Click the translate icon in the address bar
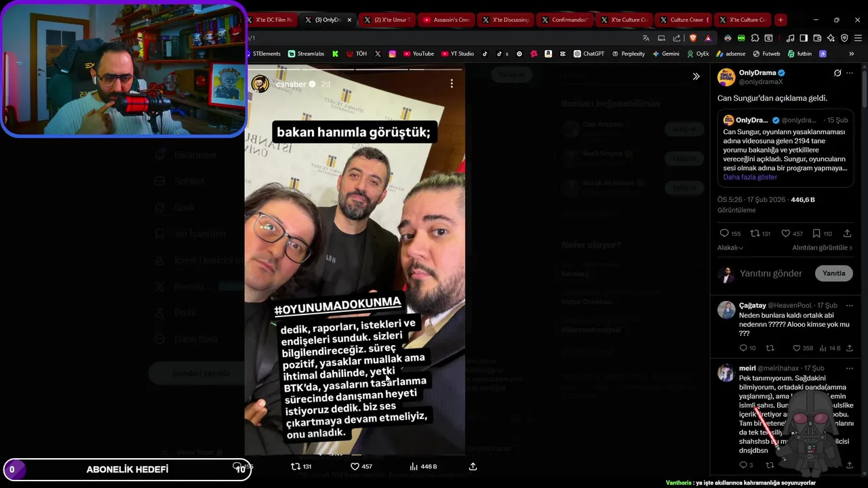 (646, 38)
